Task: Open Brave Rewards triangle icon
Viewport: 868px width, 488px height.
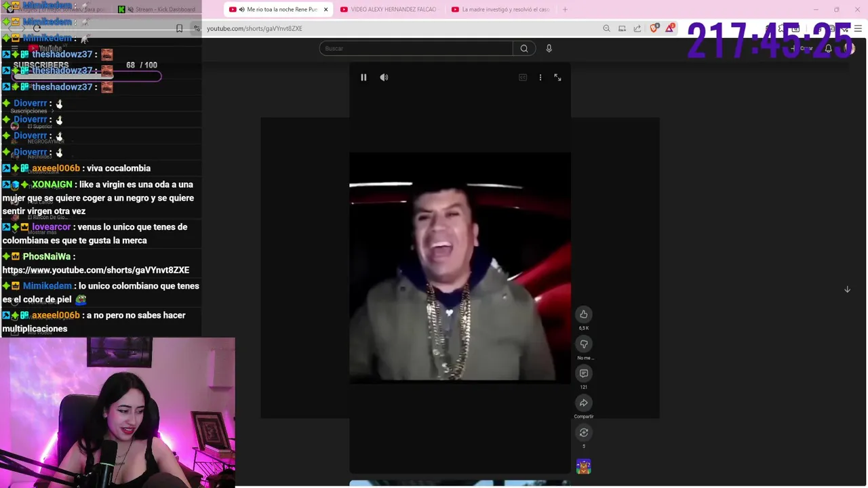Action: tap(670, 28)
